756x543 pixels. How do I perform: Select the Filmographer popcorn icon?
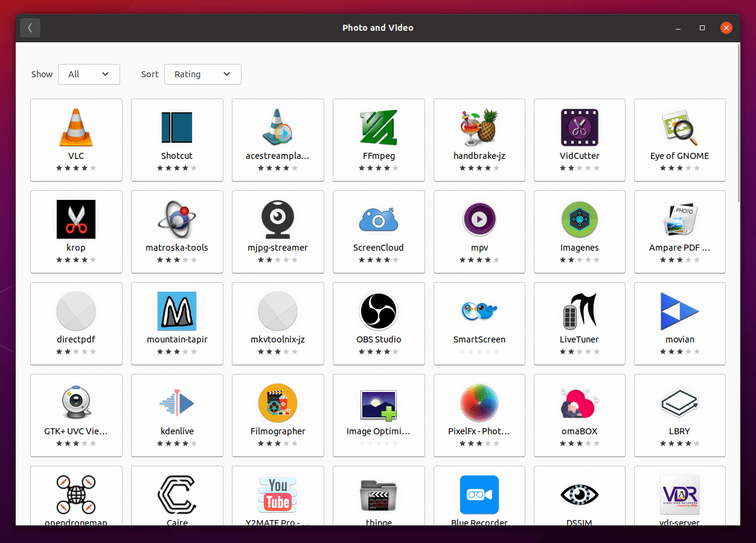point(278,403)
